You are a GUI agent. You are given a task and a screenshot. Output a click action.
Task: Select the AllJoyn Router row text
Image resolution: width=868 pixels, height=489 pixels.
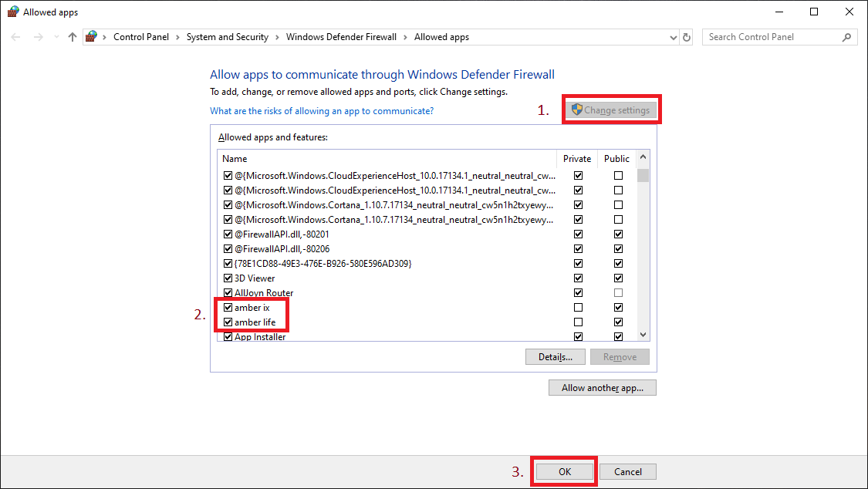pos(264,292)
